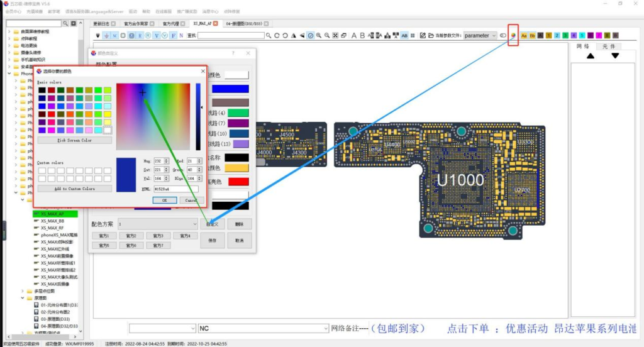Image resolution: width=644 pixels, height=347 pixels.
Task: Click the edit parameter file pencil icon
Action: 423,35
